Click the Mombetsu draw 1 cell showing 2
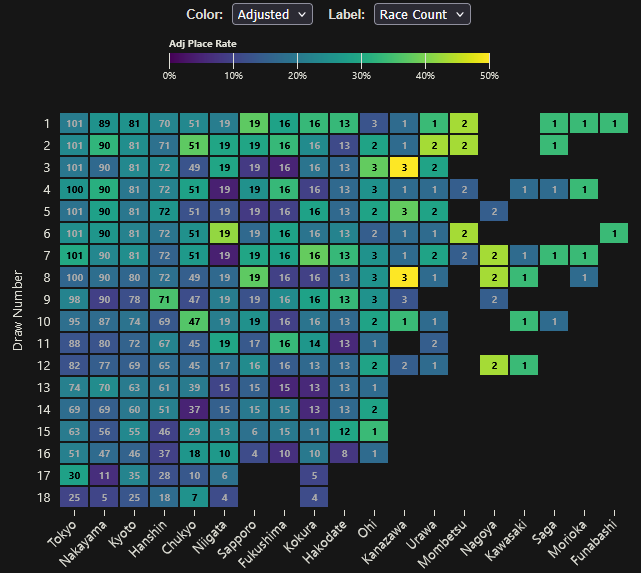The image size is (641, 573). coord(464,123)
